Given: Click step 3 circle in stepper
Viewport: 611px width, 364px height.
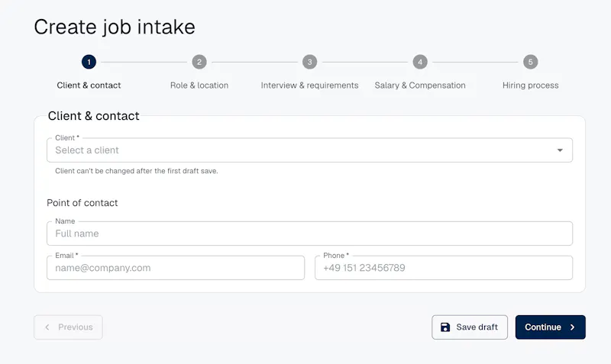Looking at the screenshot, I should tap(310, 62).
